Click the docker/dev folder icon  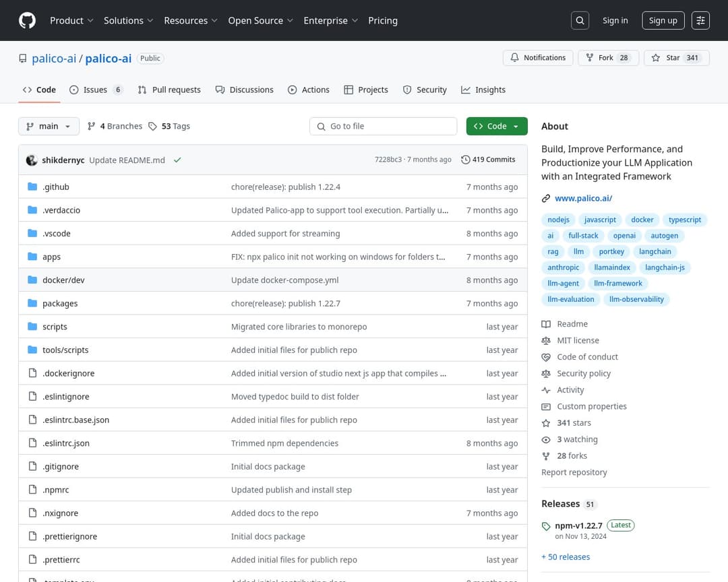32,280
